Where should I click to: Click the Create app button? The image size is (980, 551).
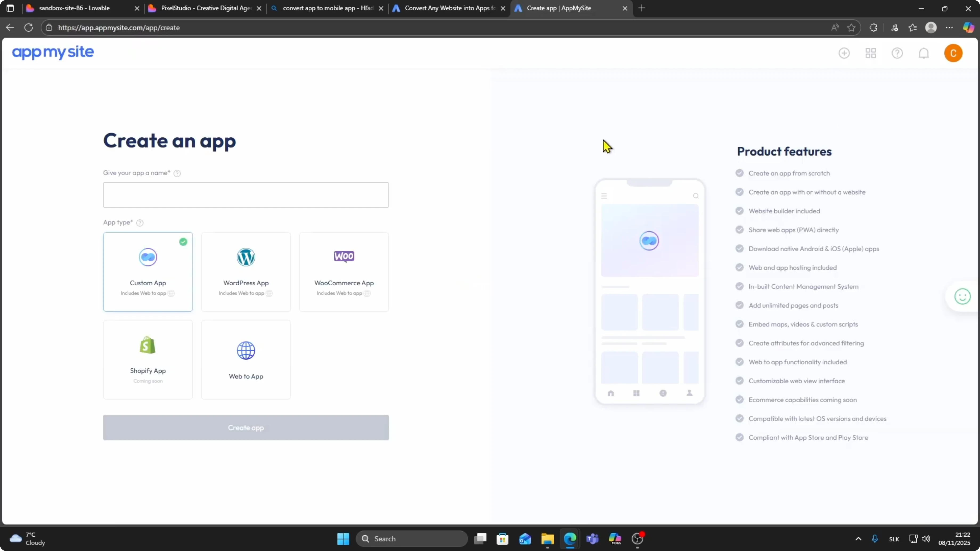pos(246,427)
